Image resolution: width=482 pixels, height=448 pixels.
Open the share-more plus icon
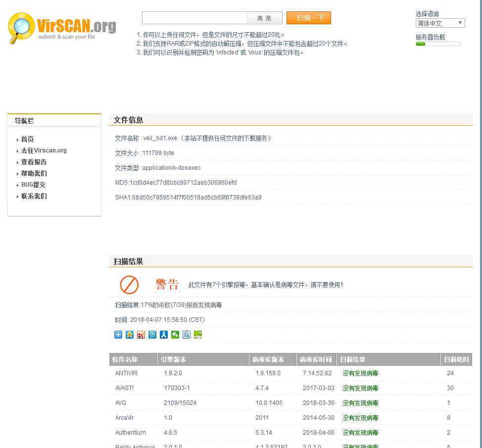pyautogui.click(x=118, y=335)
